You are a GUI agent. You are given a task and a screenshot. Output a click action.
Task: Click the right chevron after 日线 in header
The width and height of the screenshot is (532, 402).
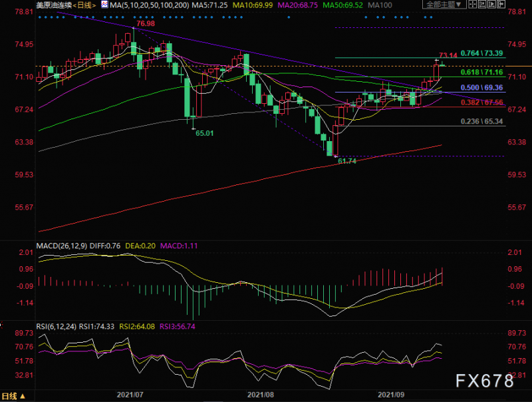pyautogui.click(x=96, y=5)
